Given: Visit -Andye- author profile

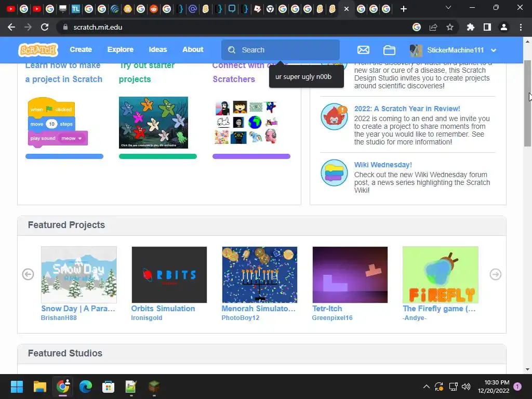Looking at the screenshot, I should pyautogui.click(x=415, y=318).
